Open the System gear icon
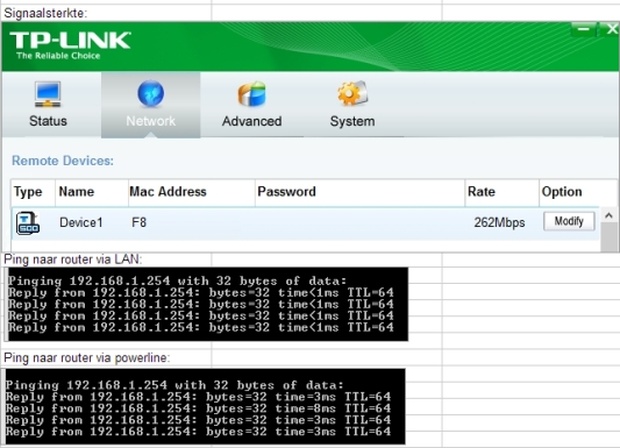Viewport: 620px width, 448px height. point(352,93)
